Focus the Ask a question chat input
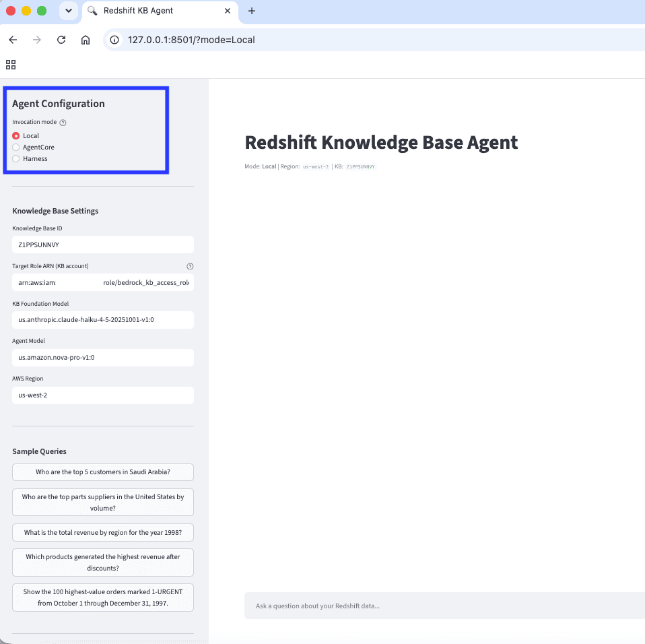Viewport: 645px width, 644px height. pos(444,606)
